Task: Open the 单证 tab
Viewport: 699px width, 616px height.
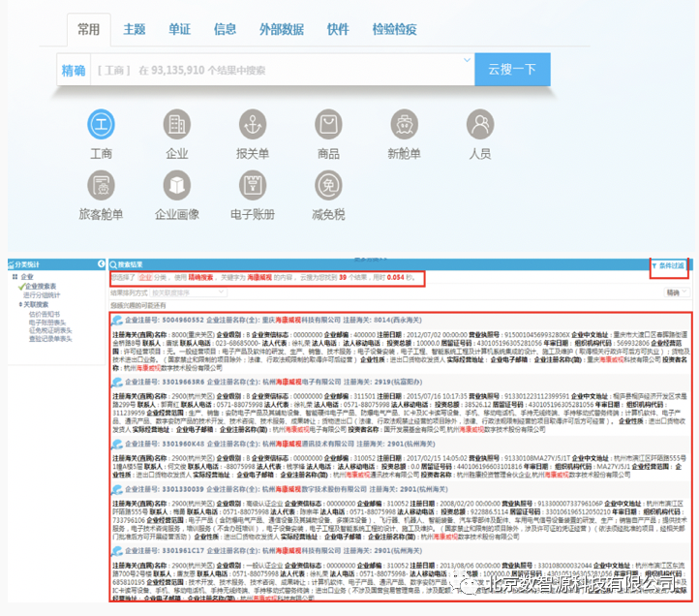Action: 180,29
